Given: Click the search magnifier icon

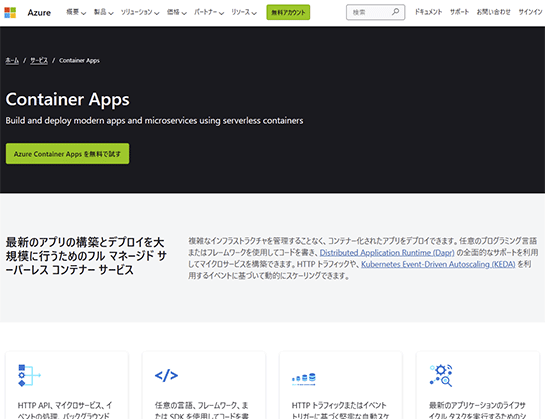Looking at the screenshot, I should click(x=395, y=12).
